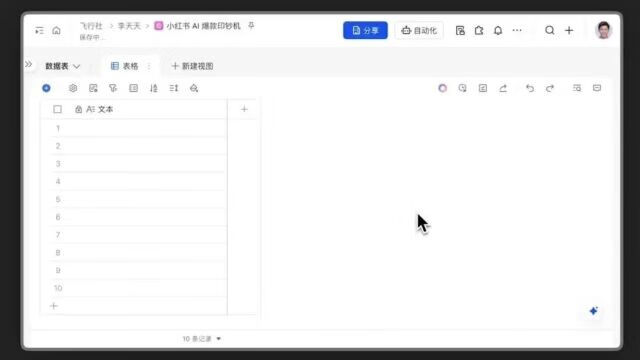Open the clock reminder icon in right toolbar
This screenshot has height=360, width=640.
pos(462,88)
